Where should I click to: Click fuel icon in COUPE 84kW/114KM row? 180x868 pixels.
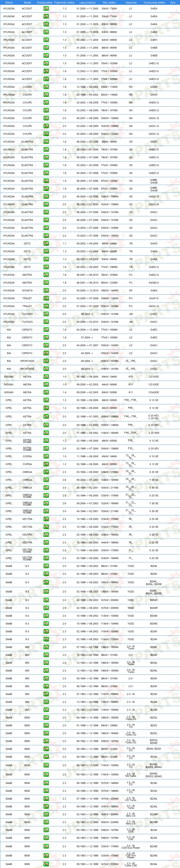[46, 87]
